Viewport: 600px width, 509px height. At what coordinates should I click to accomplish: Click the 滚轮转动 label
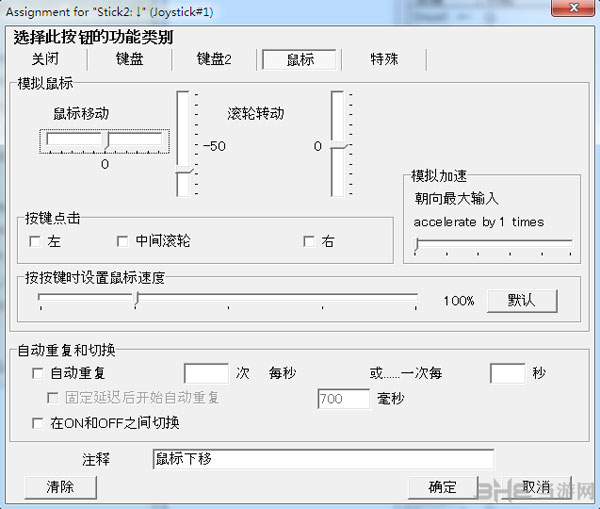point(256,114)
